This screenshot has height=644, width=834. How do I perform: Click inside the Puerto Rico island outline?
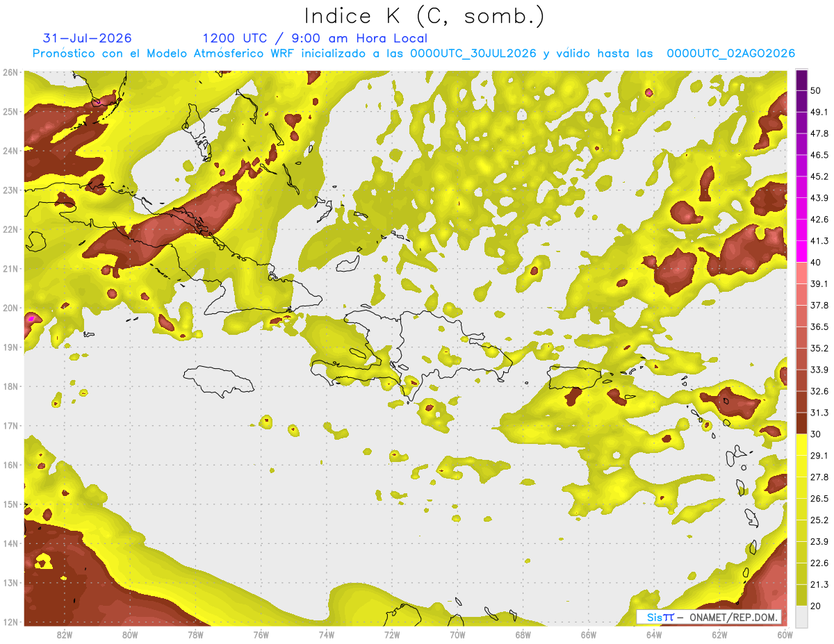coord(574,378)
